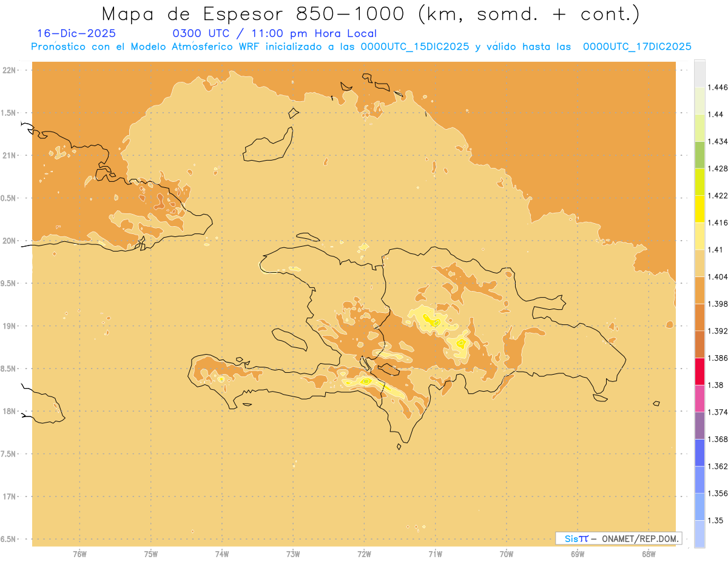Click the legend value "1.356"
Viewport: 728px width, 562px height.
click(717, 493)
